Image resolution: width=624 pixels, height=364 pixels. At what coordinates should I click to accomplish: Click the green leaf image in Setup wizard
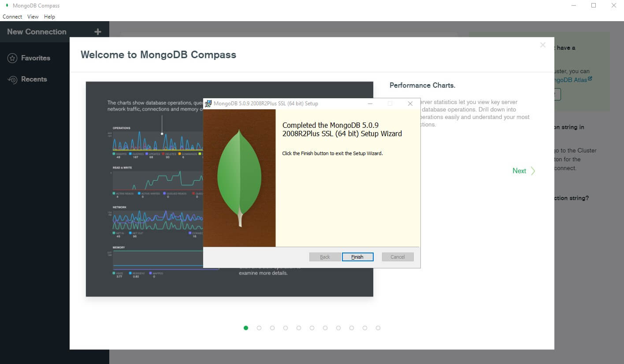pos(239,178)
